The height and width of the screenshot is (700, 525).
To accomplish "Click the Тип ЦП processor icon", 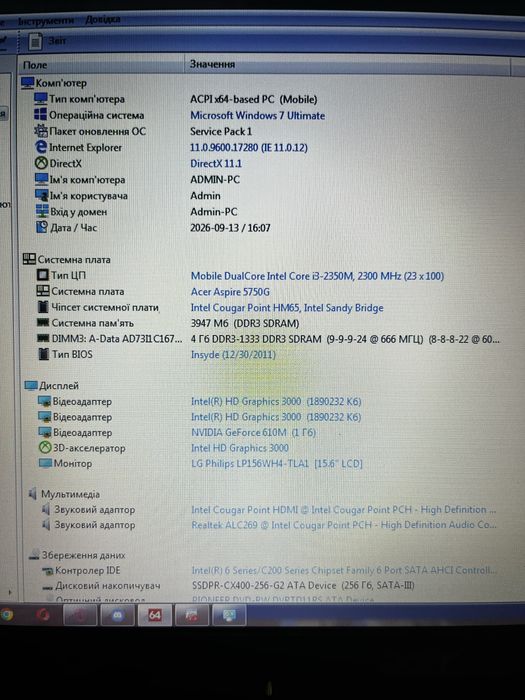I will pyautogui.click(x=43, y=275).
